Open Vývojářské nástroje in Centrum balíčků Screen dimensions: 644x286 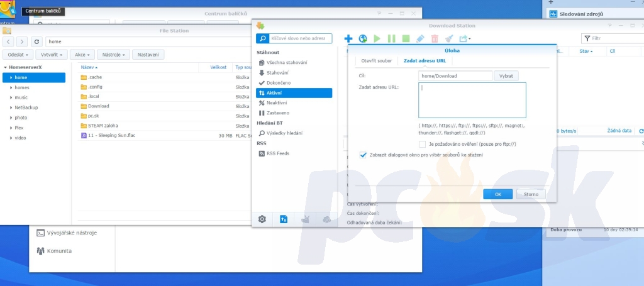[72, 233]
